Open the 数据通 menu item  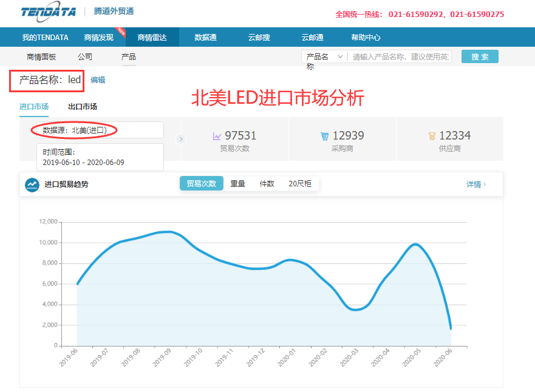[x=205, y=37]
